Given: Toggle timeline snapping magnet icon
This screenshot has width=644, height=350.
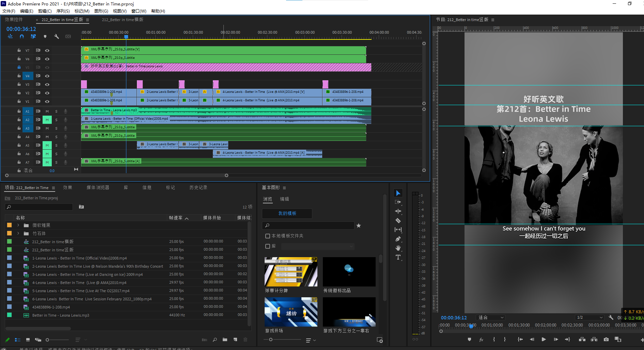Looking at the screenshot, I should 22,36.
